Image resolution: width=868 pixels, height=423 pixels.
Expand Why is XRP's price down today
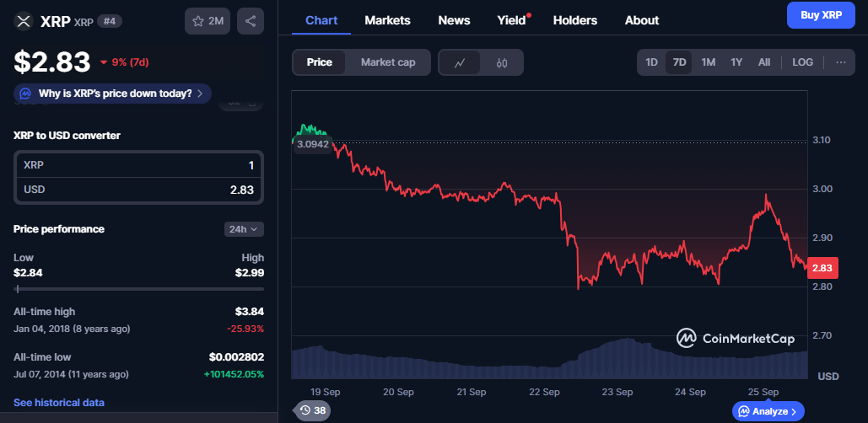click(113, 94)
